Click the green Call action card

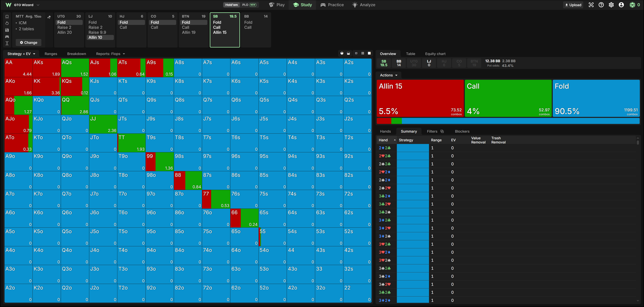508,98
